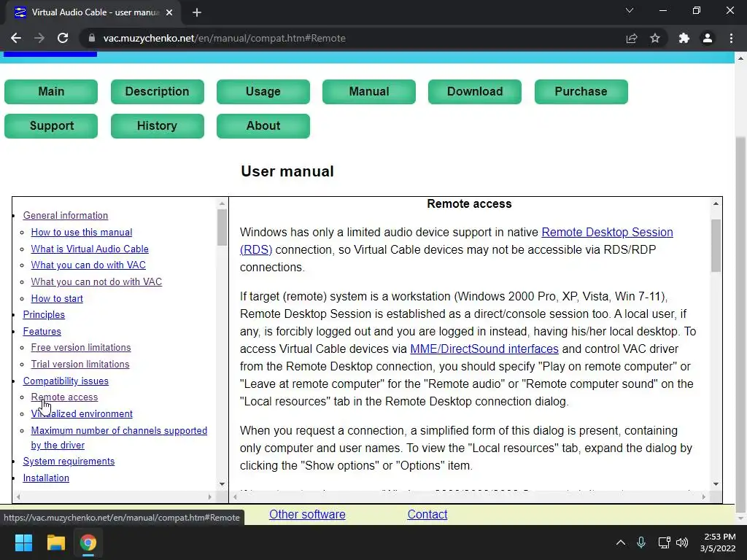Image resolution: width=747 pixels, height=560 pixels.
Task: Open What is Virtual Audio Cable
Action: (x=90, y=249)
